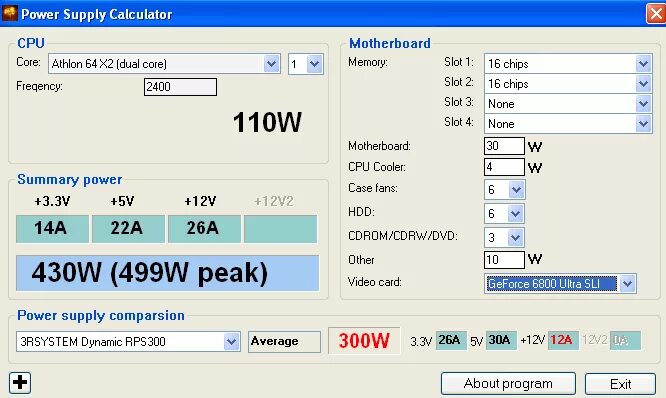Screen dimensions: 666x398
Task: Click the CPU group heading
Action: tap(31, 43)
